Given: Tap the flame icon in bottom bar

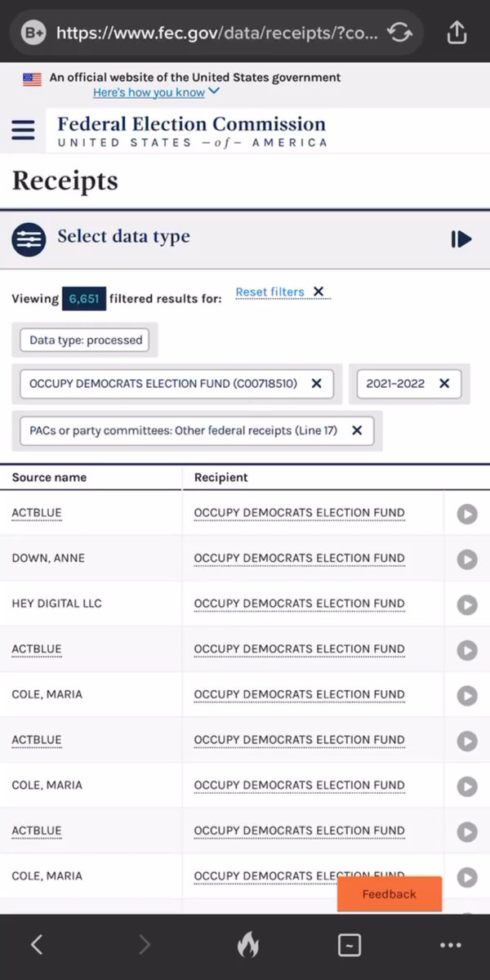Looking at the screenshot, I should (248, 945).
